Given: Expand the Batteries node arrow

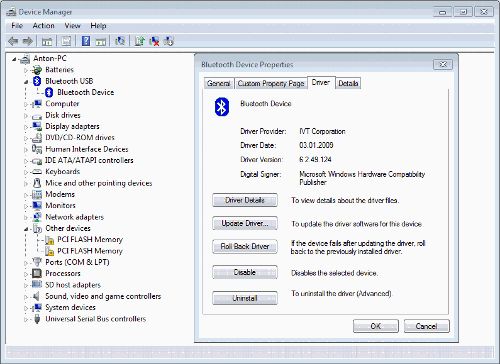Looking at the screenshot, I should (x=26, y=70).
